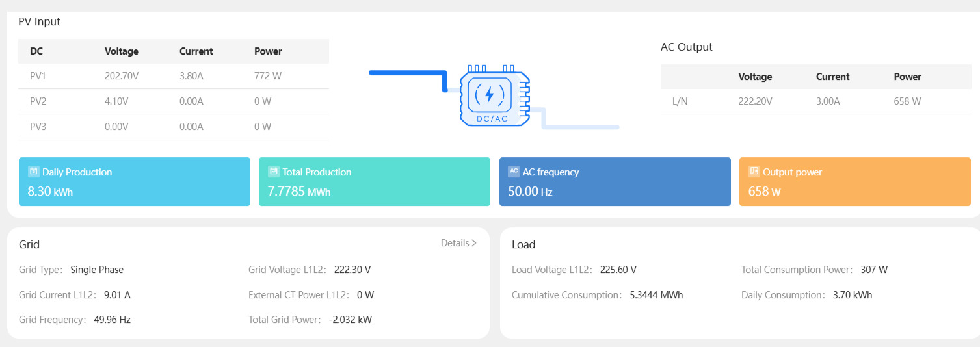
Task: Click Total Grid Power -2.032 kW
Action: 351,320
